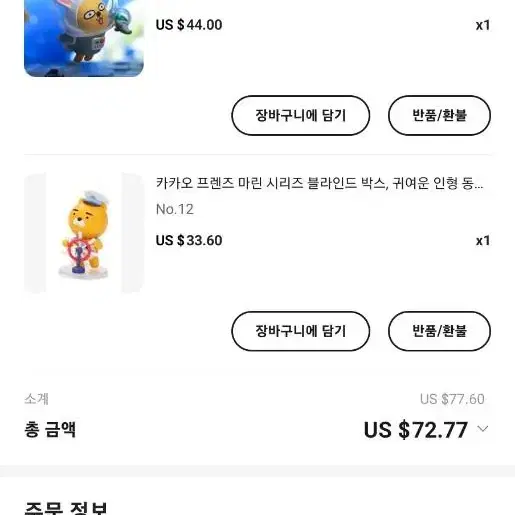Click the US $77.60 subtotal value
This screenshot has height=515, width=515.
tap(452, 399)
